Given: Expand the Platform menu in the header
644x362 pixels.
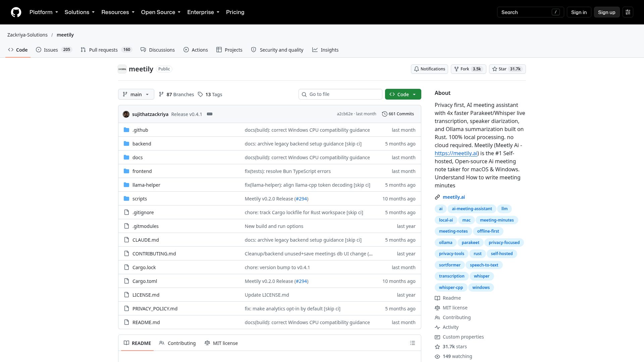Looking at the screenshot, I should 44,12.
